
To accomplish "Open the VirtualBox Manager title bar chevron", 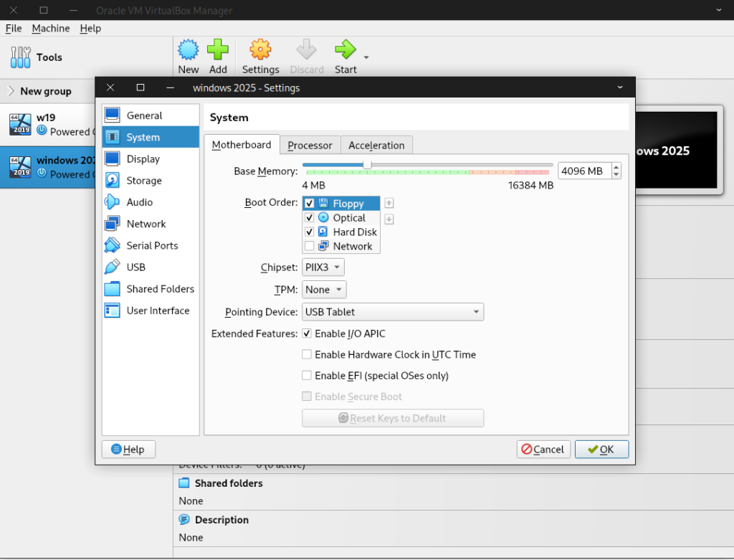I will pos(719,10).
